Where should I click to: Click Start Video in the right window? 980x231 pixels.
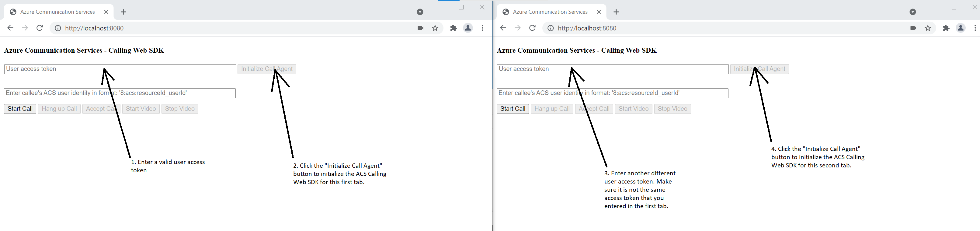(x=634, y=109)
